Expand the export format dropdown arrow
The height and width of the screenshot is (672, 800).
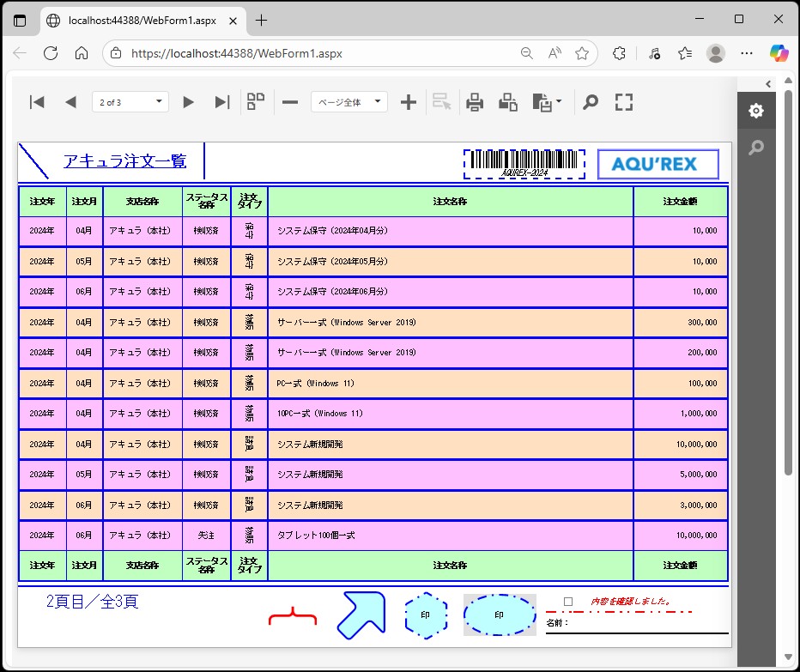[x=560, y=102]
